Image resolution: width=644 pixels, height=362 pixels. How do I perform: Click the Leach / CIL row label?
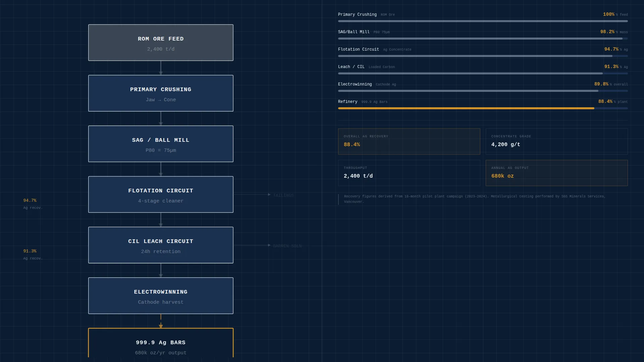click(x=351, y=67)
